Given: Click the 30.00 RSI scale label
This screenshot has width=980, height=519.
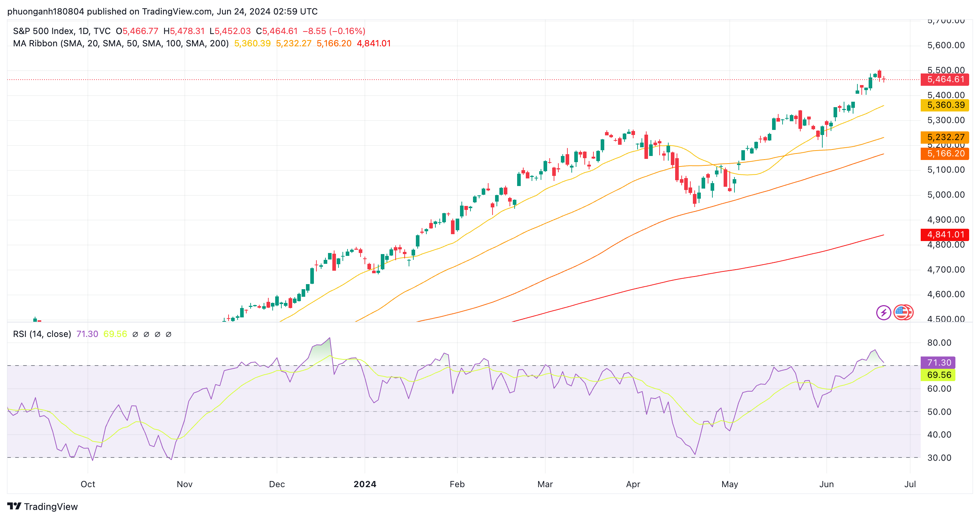Looking at the screenshot, I should tap(939, 458).
